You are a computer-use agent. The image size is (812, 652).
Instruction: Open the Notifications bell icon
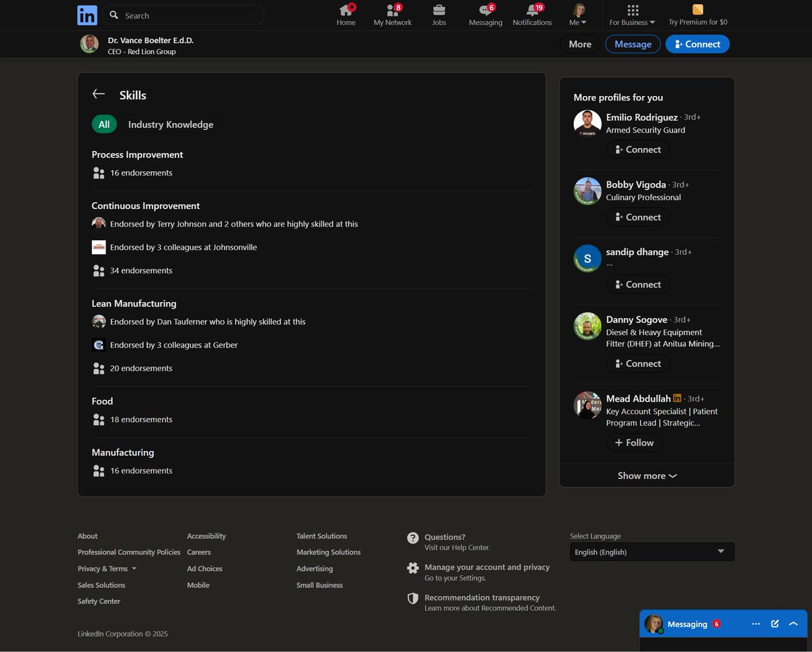(532, 10)
